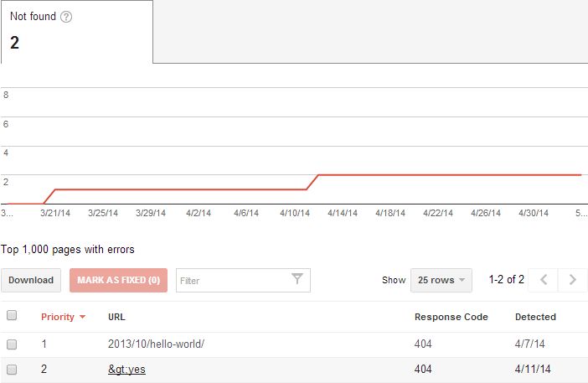Sort by Priority column header

click(57, 317)
